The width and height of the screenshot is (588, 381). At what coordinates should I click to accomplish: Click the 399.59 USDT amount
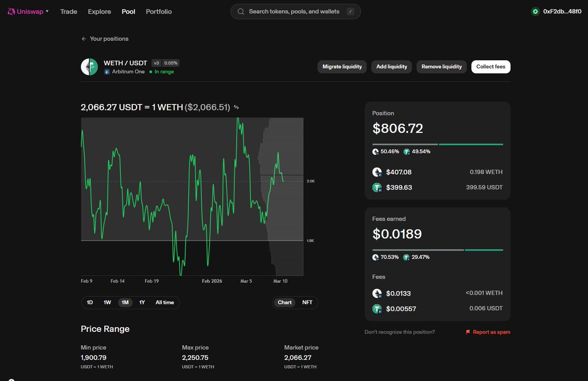(x=484, y=187)
